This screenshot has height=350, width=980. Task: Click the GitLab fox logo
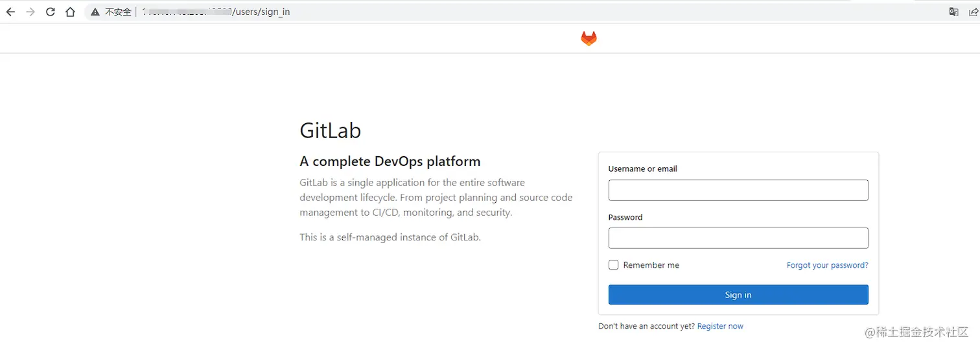(589, 38)
